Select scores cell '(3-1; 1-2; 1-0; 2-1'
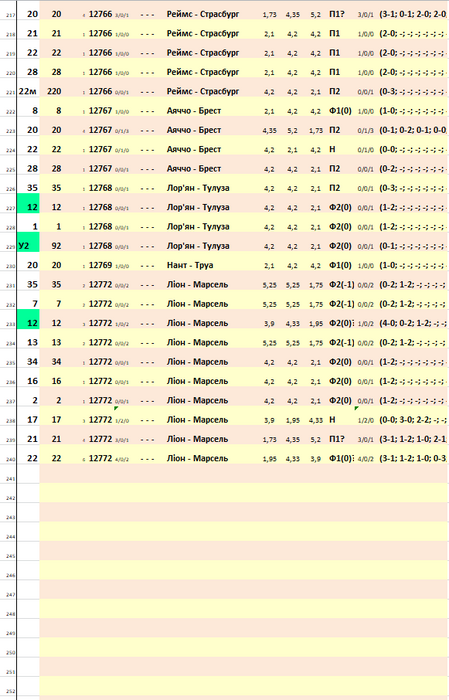Screen dimensions: 449x700 (413, 439)
